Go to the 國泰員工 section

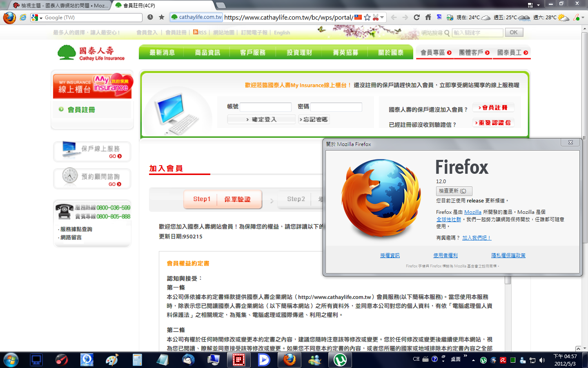pos(512,53)
